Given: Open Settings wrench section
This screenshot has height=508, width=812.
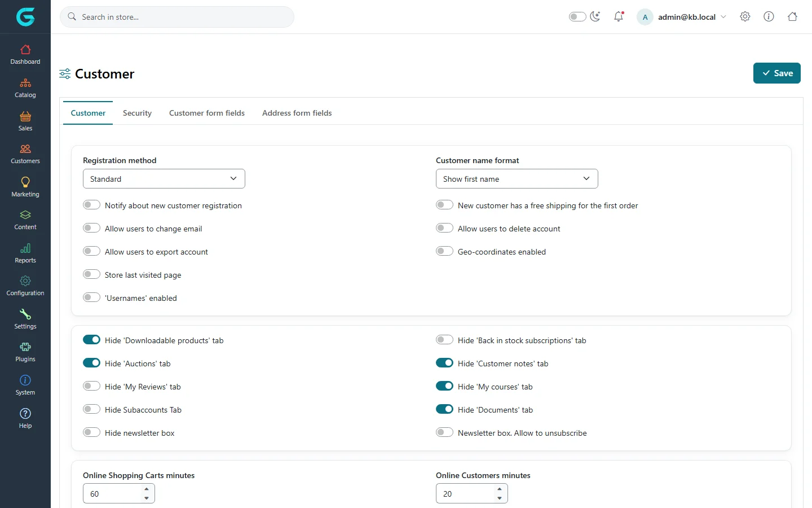Looking at the screenshot, I should tap(25, 319).
